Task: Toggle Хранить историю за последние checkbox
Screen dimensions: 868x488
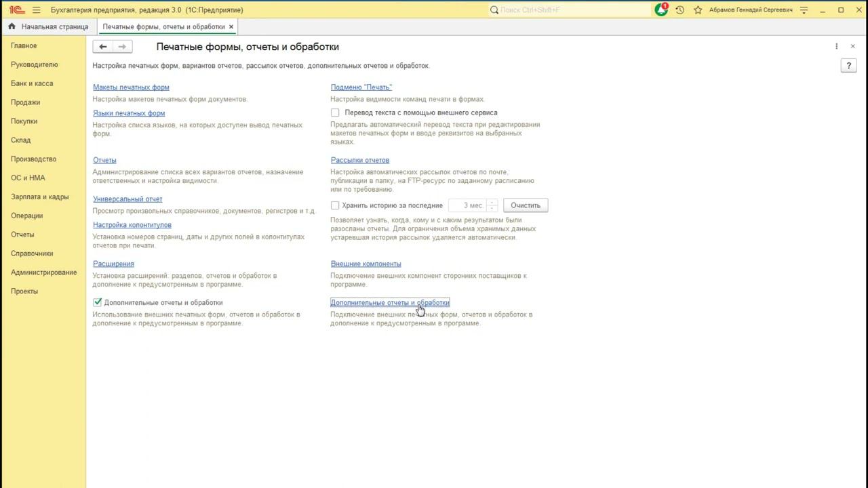Action: 335,205
